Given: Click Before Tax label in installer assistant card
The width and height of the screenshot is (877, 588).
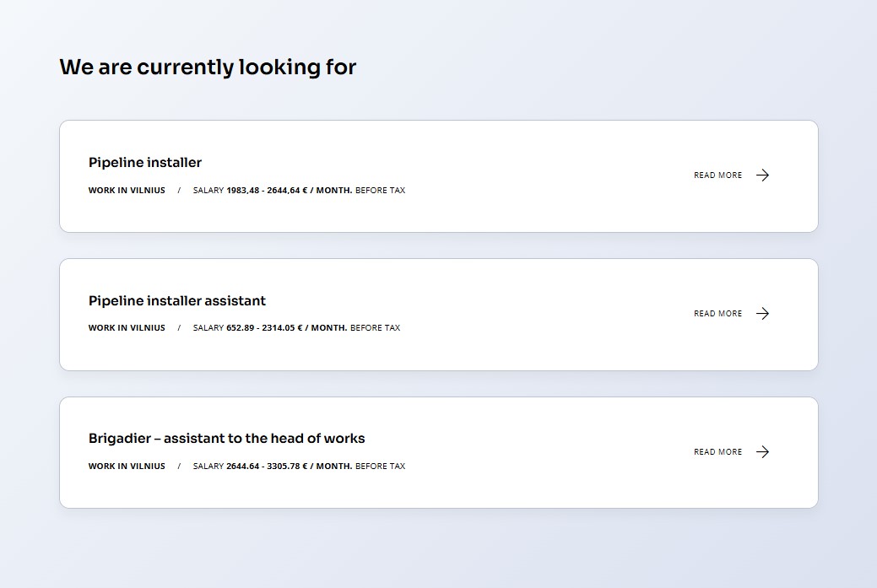Looking at the screenshot, I should [x=376, y=327].
